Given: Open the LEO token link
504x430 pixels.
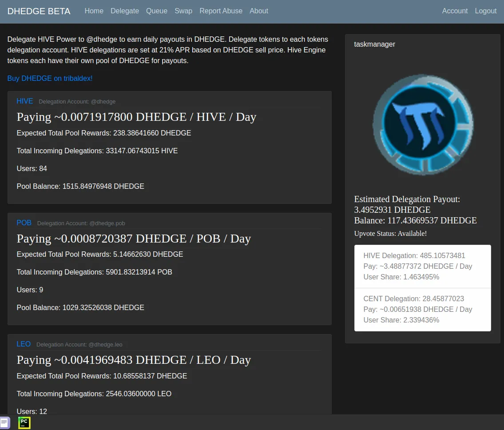Looking at the screenshot, I should tap(24, 344).
